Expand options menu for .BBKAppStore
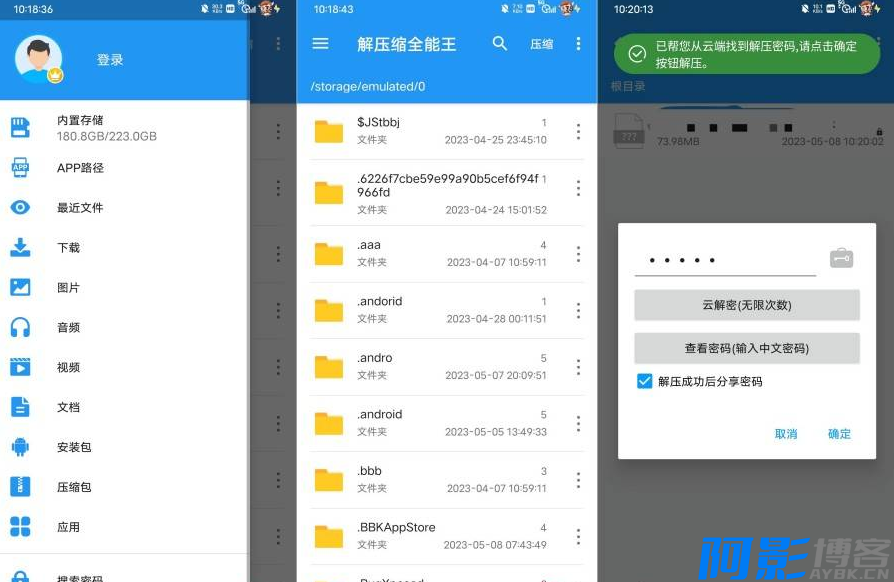The height and width of the screenshot is (582, 894). [578, 536]
